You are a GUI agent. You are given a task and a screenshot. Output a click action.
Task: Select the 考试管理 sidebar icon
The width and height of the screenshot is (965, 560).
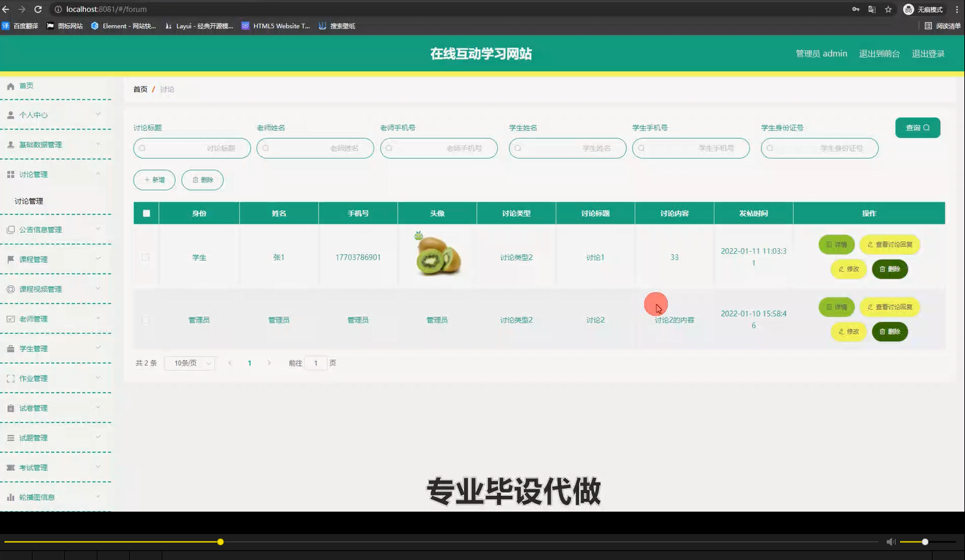pos(10,467)
